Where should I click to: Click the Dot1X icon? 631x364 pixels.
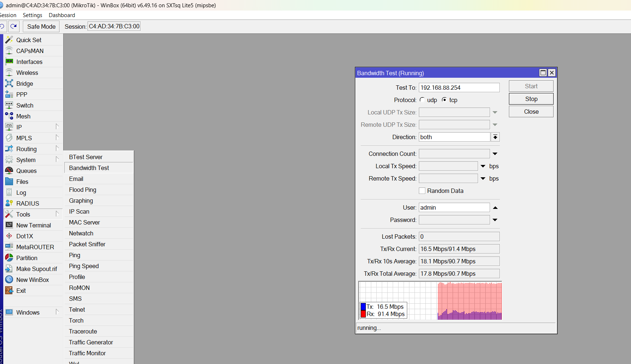click(x=9, y=236)
